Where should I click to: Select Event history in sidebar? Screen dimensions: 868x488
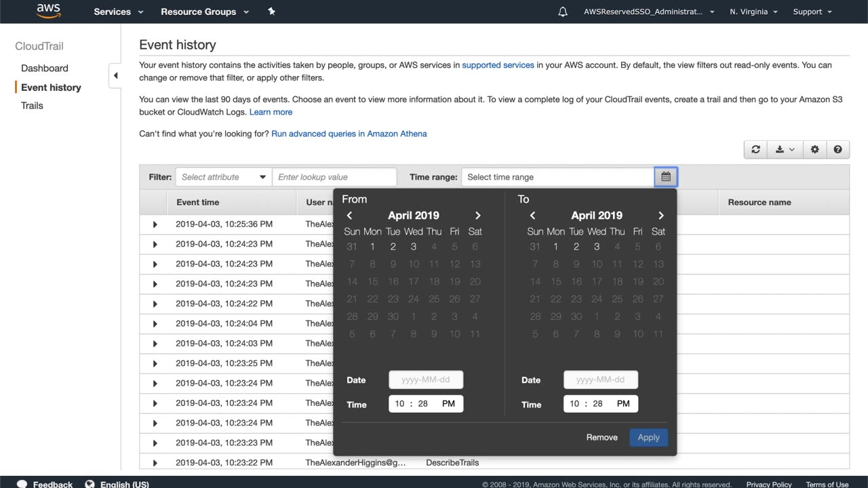51,87
